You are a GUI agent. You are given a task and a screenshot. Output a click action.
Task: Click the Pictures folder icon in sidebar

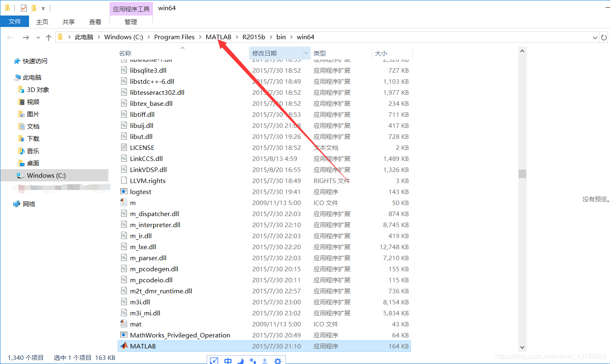(21, 114)
